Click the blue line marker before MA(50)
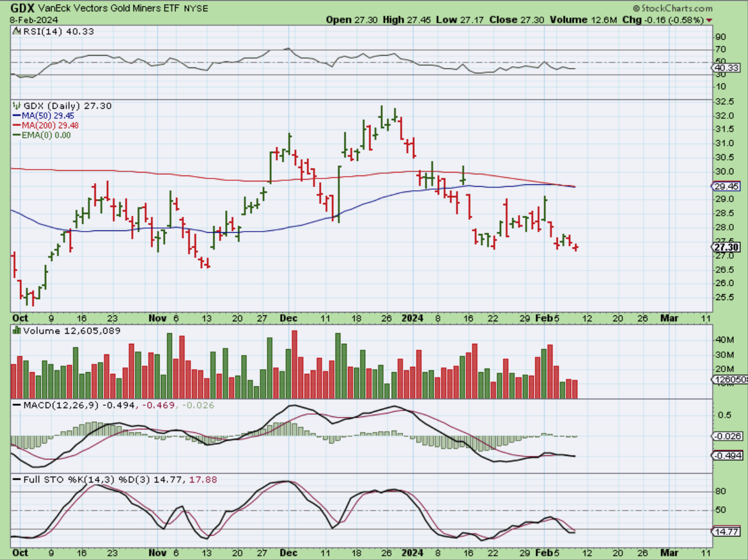Screen dimensions: 748x560 (17, 116)
